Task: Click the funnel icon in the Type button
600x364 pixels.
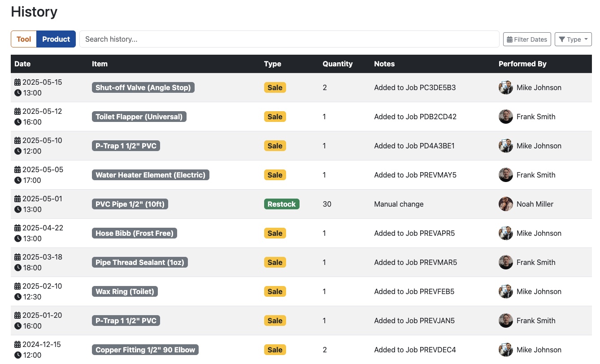Action: 563,39
